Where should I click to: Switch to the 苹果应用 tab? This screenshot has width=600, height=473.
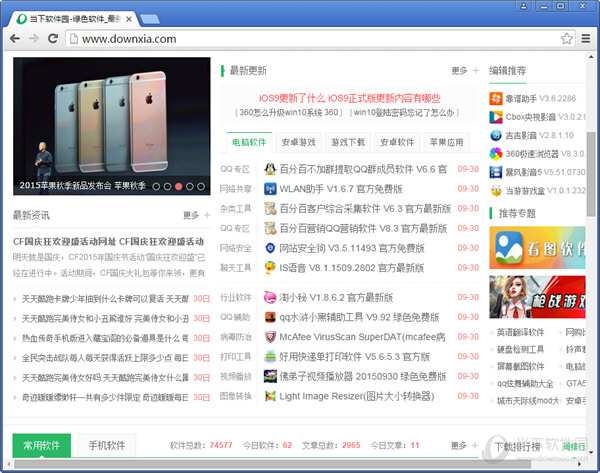coord(447,142)
